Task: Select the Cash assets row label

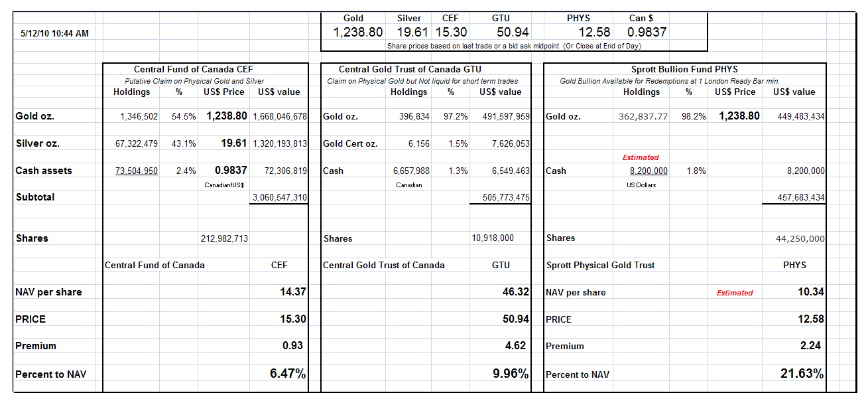Action: pyautogui.click(x=44, y=171)
